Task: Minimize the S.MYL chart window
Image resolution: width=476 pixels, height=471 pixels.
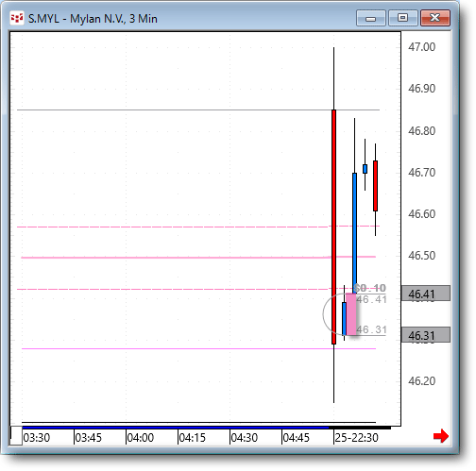Action: [x=371, y=18]
